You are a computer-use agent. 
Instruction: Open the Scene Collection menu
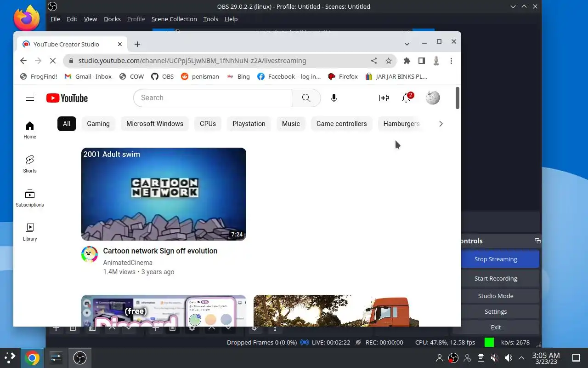click(x=174, y=19)
